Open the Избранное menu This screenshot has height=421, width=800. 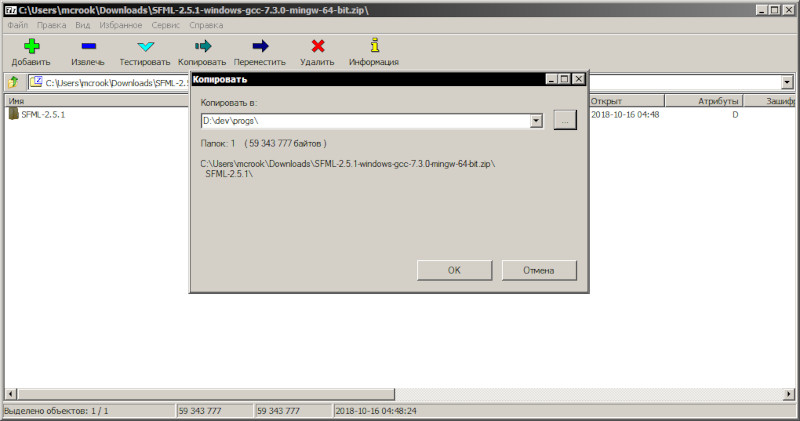click(120, 25)
